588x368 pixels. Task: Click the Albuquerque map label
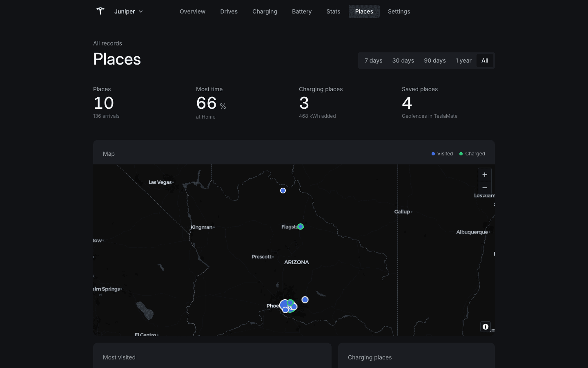tap(472, 232)
